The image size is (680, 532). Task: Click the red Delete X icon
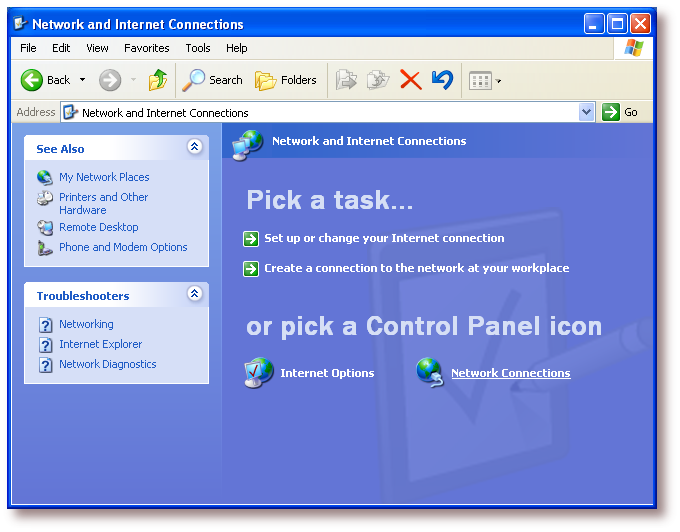[x=410, y=80]
